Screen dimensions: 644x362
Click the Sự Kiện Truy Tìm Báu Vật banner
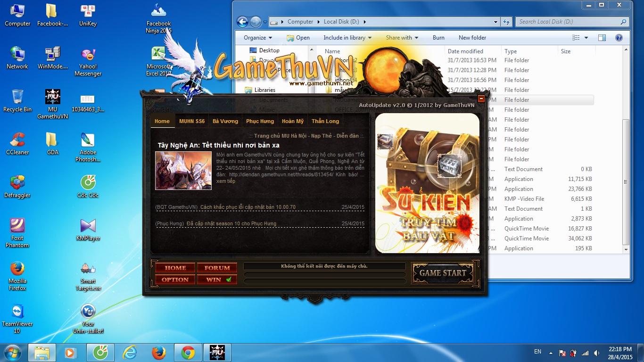coord(427,183)
